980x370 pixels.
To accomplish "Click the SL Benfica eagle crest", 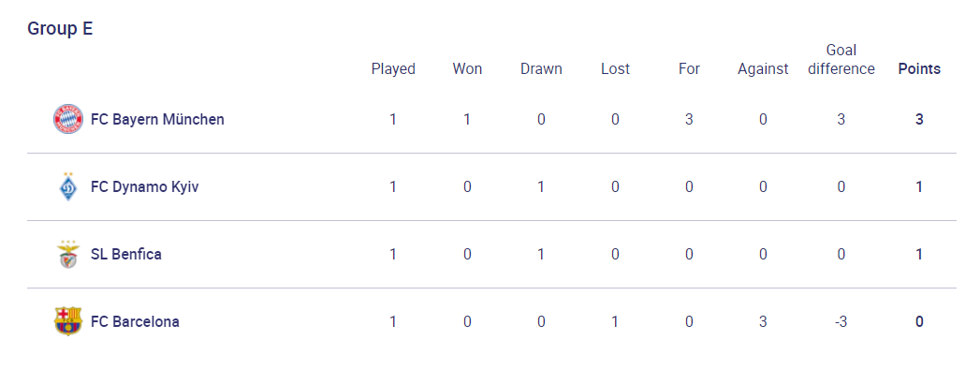I will 68,254.
